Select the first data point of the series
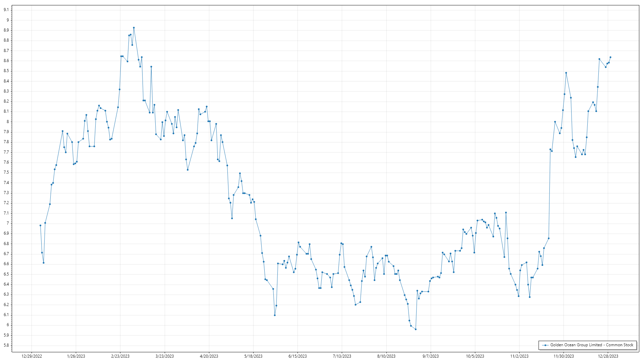 click(x=40, y=226)
